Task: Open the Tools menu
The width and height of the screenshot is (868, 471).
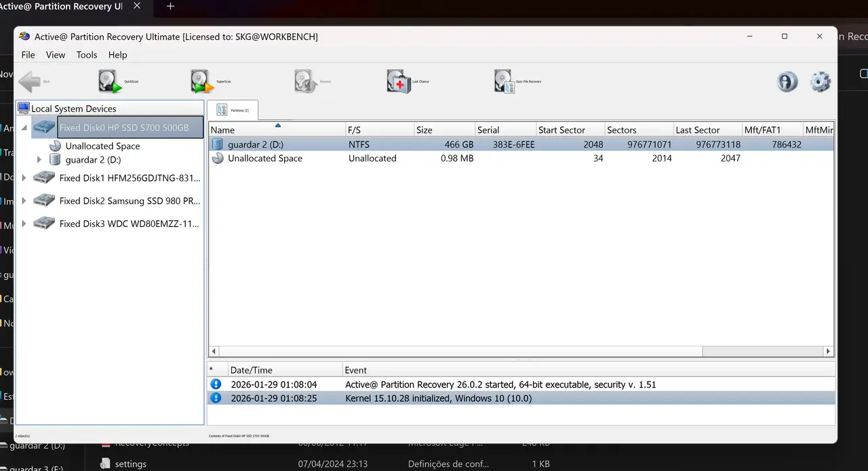Action: pos(87,55)
